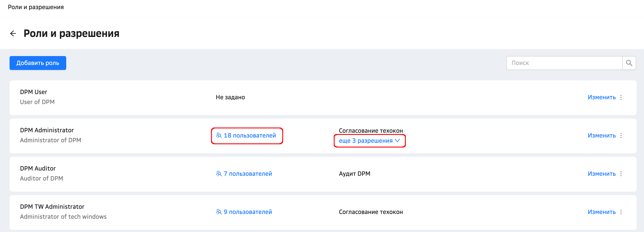Click users icon in DPM TW Administrator row
644x232 pixels.
219,212
